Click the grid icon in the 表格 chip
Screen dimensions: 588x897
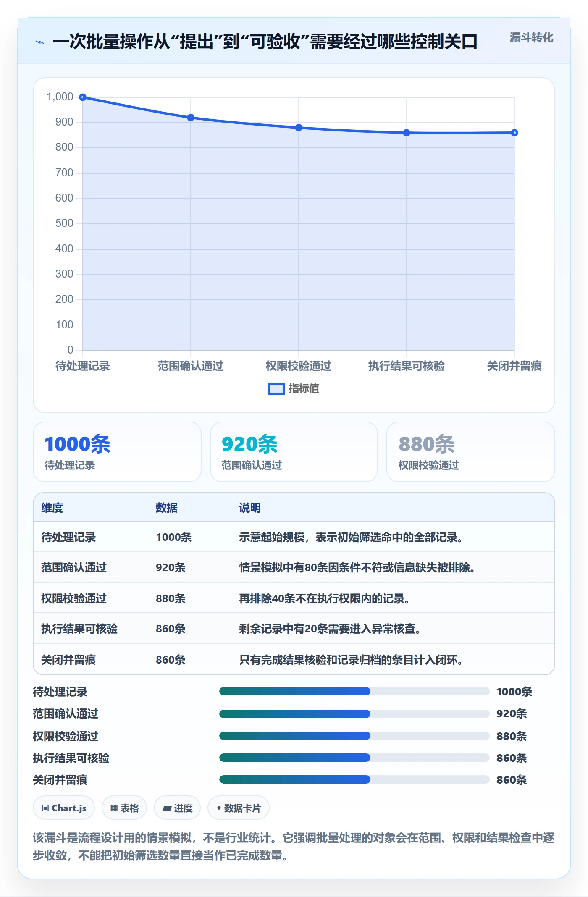(114, 808)
